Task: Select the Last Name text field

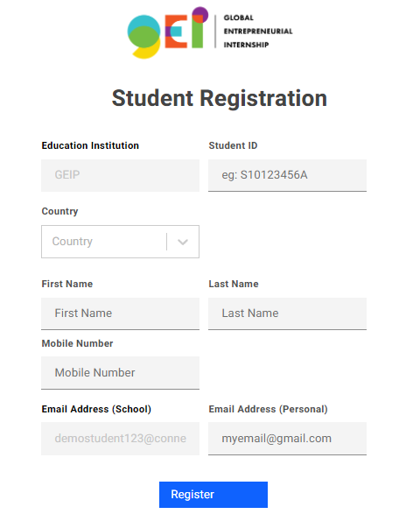Action: 287,313
